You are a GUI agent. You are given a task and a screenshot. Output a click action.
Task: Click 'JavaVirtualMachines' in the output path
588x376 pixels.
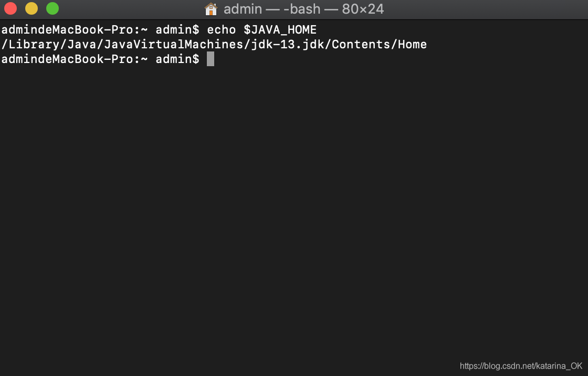click(x=174, y=44)
